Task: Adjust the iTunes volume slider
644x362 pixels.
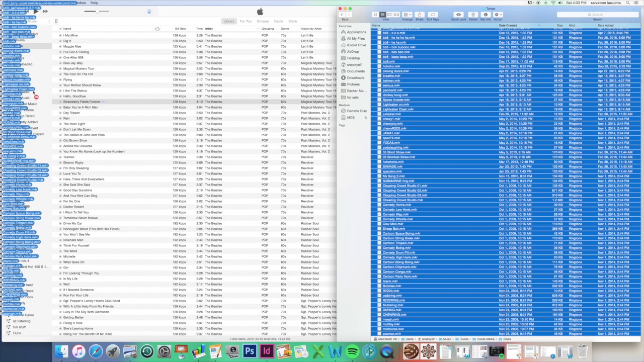Action: click(97, 11)
